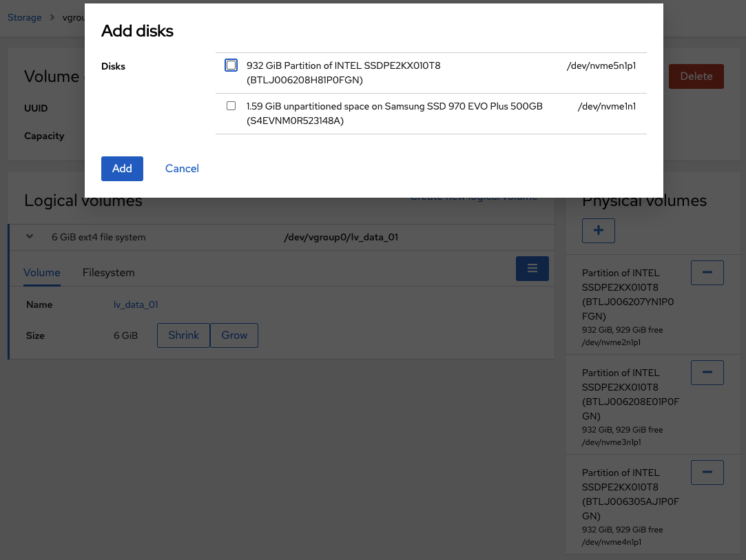Check the 932 GiB INTEL partition checkbox
The image size is (746, 560).
point(231,65)
